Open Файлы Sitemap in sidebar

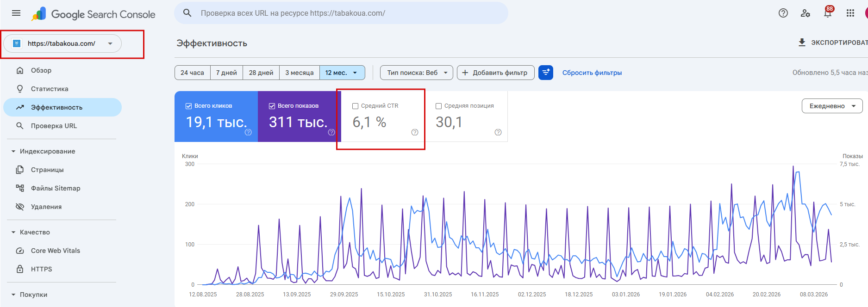pos(62,188)
